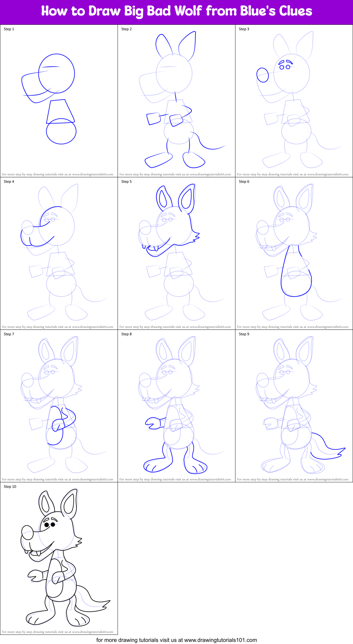The height and width of the screenshot is (644, 353).
Task: Open the Step 6 drawing thumbnail
Action: point(294,253)
